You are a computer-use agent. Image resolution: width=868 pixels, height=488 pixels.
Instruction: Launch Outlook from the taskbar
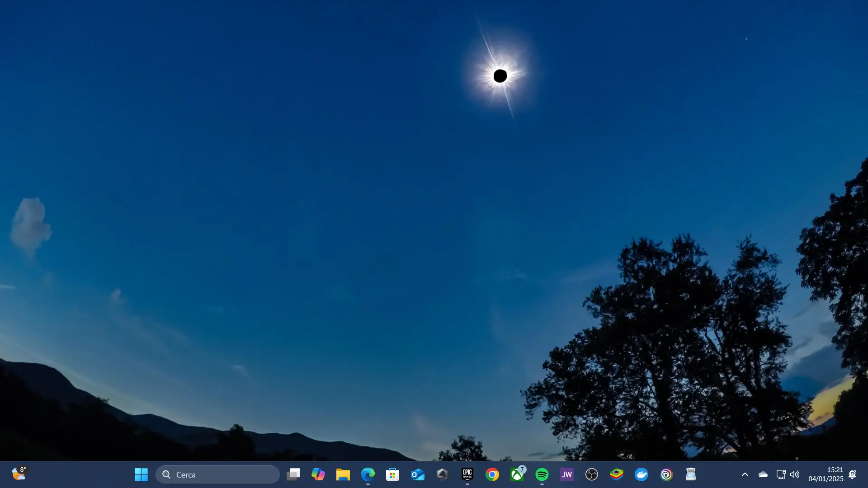[x=418, y=474]
